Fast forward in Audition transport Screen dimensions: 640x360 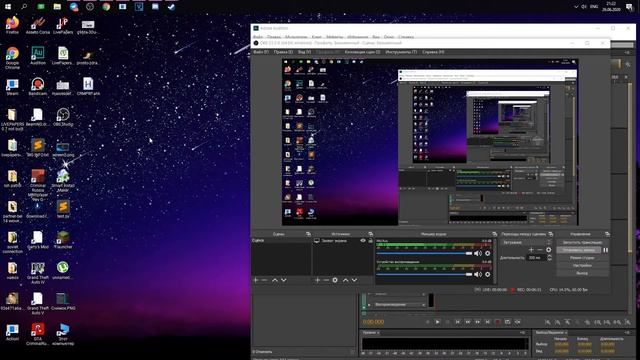[478, 322]
